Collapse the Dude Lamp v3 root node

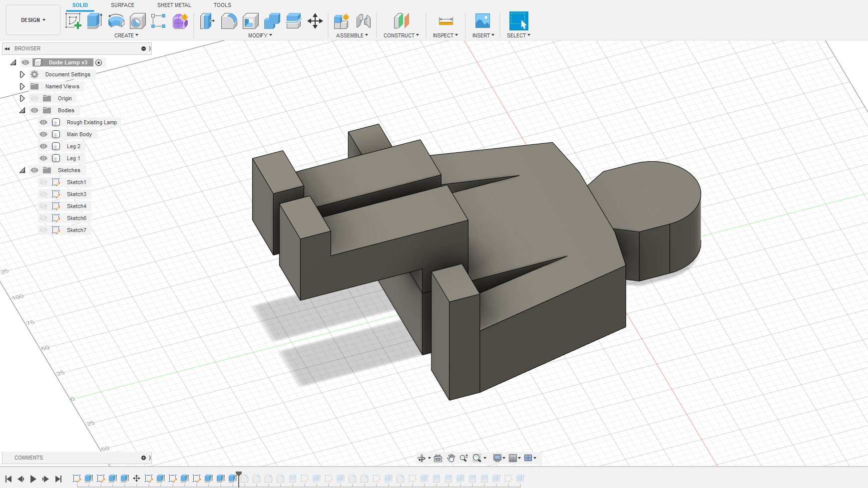click(13, 62)
